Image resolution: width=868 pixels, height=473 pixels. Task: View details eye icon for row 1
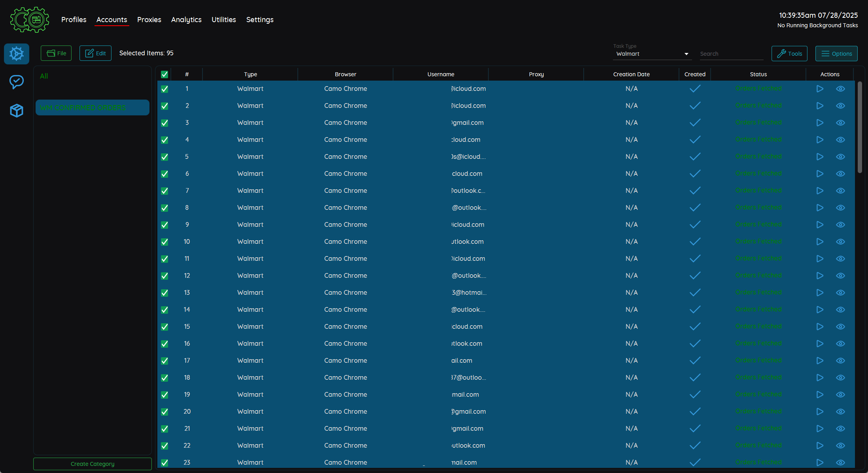[841, 89]
